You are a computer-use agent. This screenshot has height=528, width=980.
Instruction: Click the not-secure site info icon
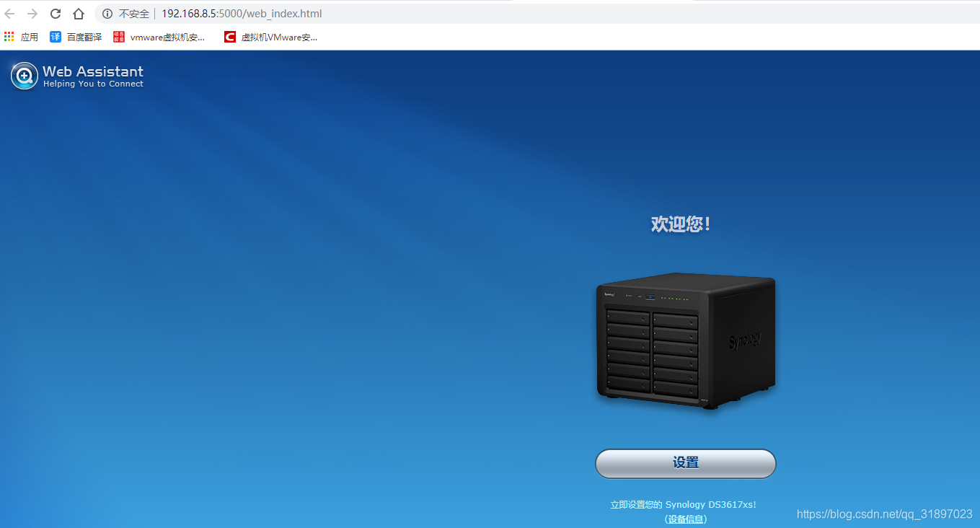pos(107,14)
